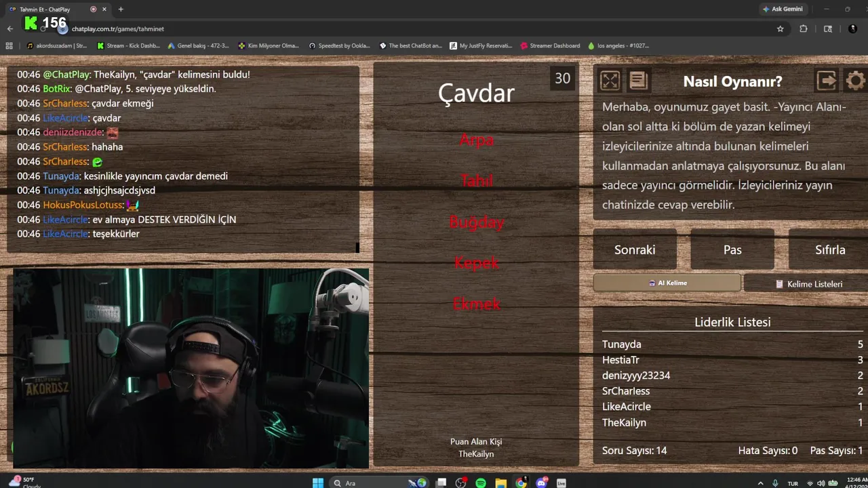Click HestiaTr in the leaderboard

click(620, 360)
